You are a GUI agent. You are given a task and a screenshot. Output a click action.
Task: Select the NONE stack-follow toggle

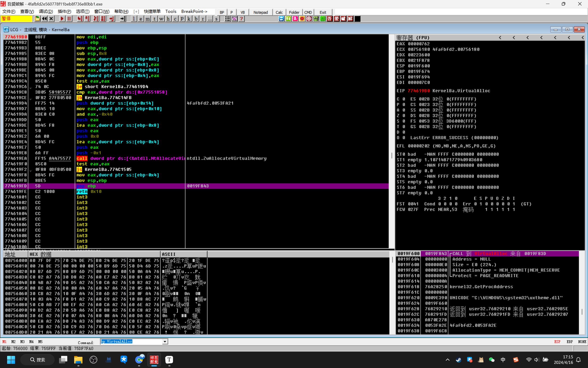[x=582, y=342]
